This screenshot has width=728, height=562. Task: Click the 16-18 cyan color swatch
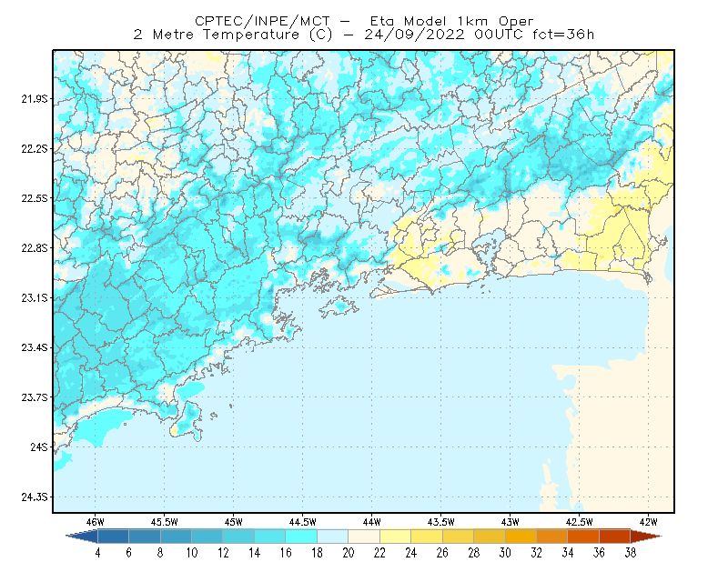pyautogui.click(x=301, y=537)
